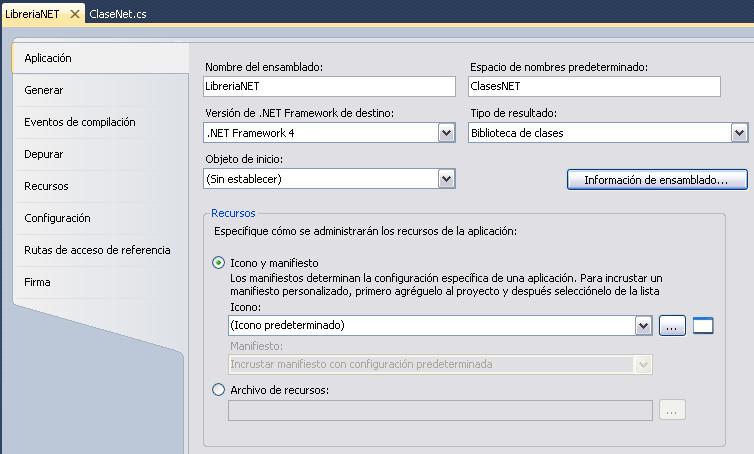The width and height of the screenshot is (754, 454).
Task: Select the Archivo de recursos radio button
Action: pos(218,390)
